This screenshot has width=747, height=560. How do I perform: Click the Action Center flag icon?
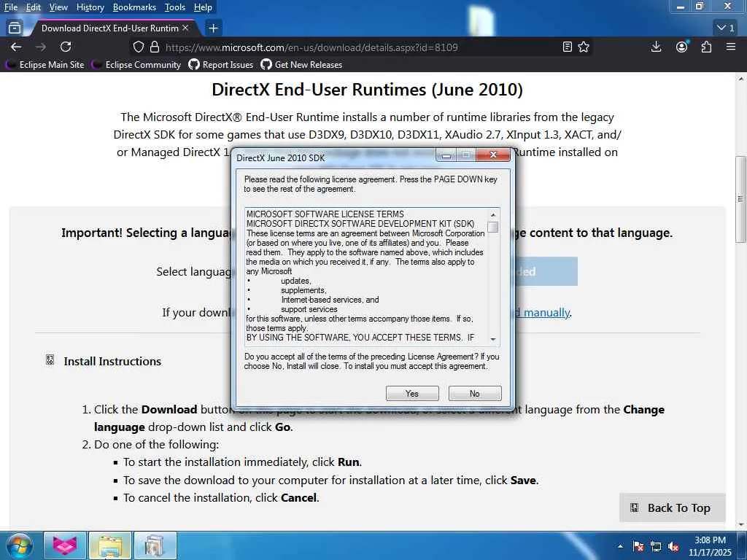(638, 546)
